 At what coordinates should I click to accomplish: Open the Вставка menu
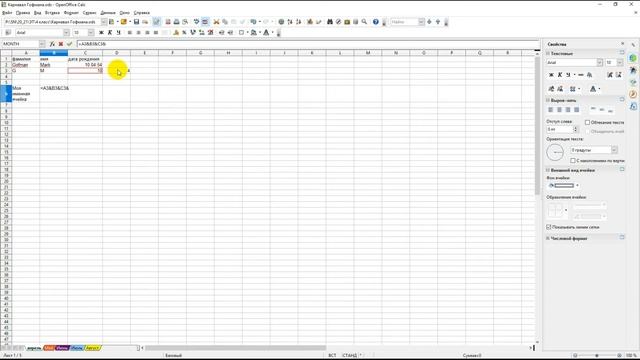click(52, 13)
